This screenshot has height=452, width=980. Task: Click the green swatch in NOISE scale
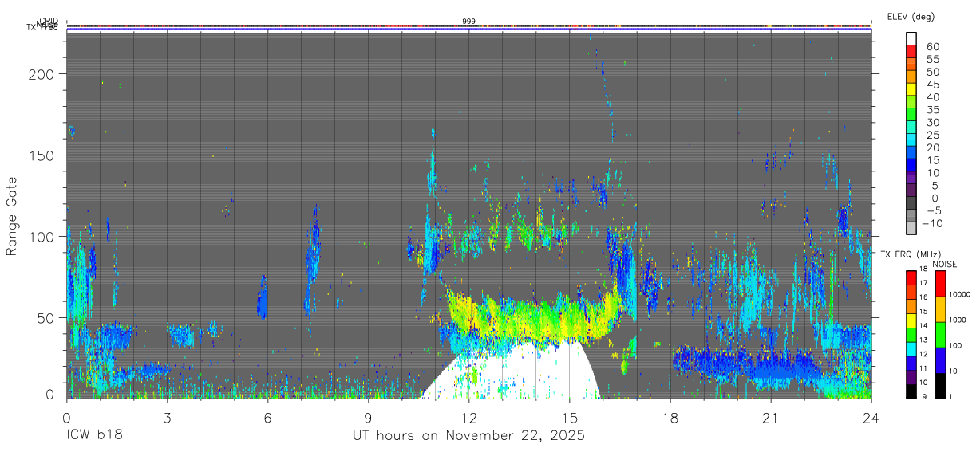(x=941, y=335)
